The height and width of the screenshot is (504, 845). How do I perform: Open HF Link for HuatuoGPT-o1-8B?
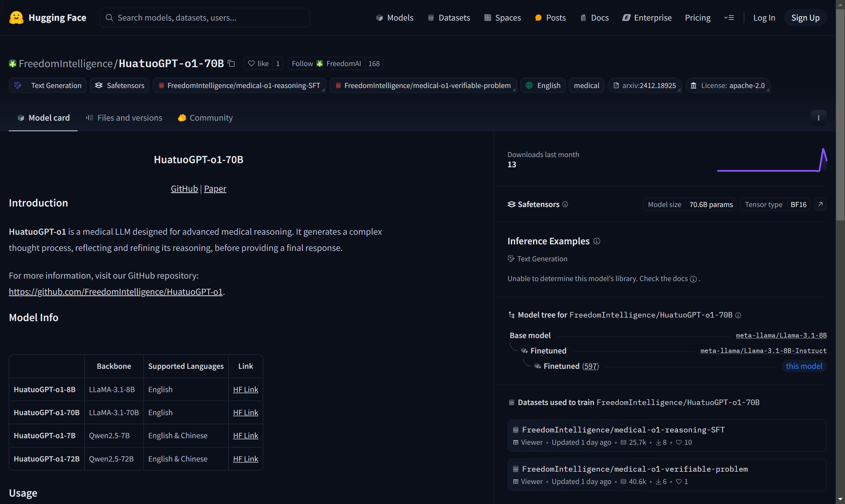click(245, 390)
